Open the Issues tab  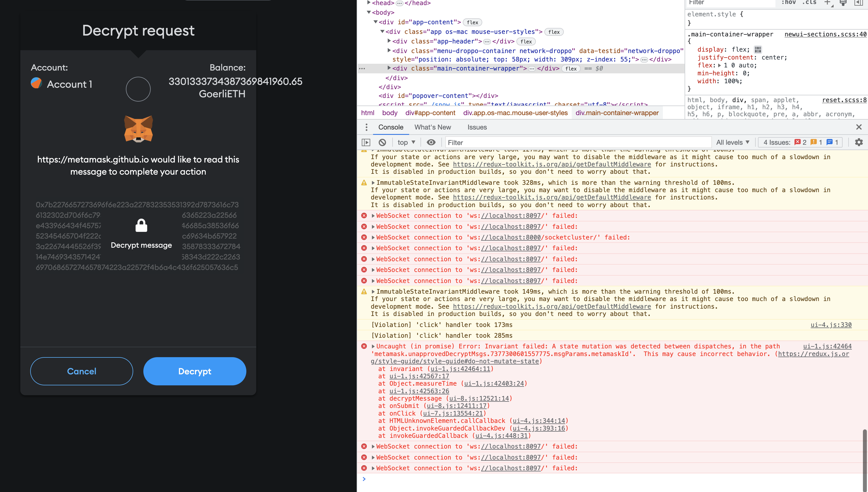pos(477,127)
